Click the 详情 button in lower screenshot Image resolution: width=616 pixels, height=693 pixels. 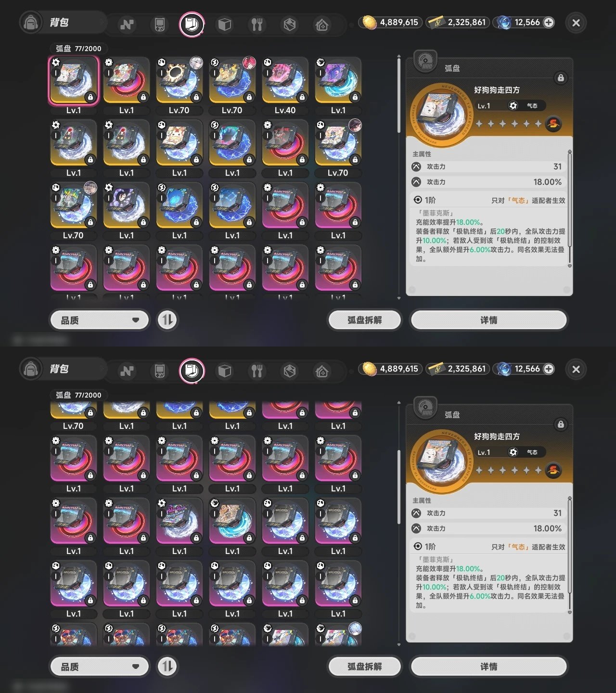click(x=488, y=667)
